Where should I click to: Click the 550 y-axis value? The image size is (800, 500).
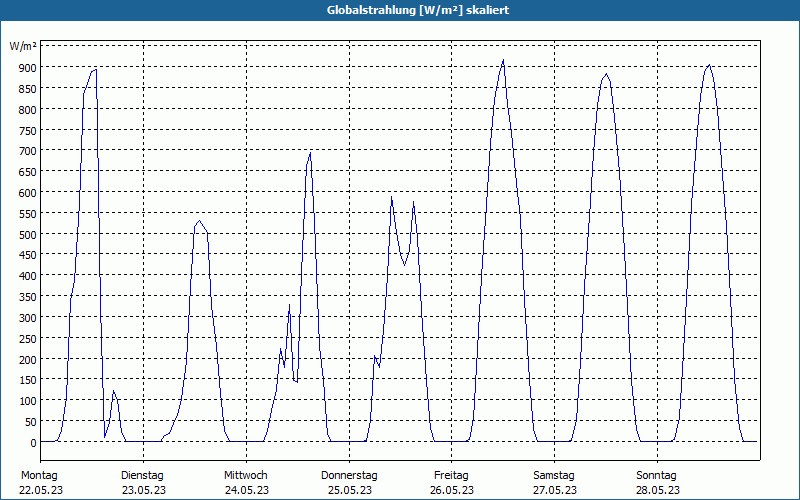click(x=28, y=214)
